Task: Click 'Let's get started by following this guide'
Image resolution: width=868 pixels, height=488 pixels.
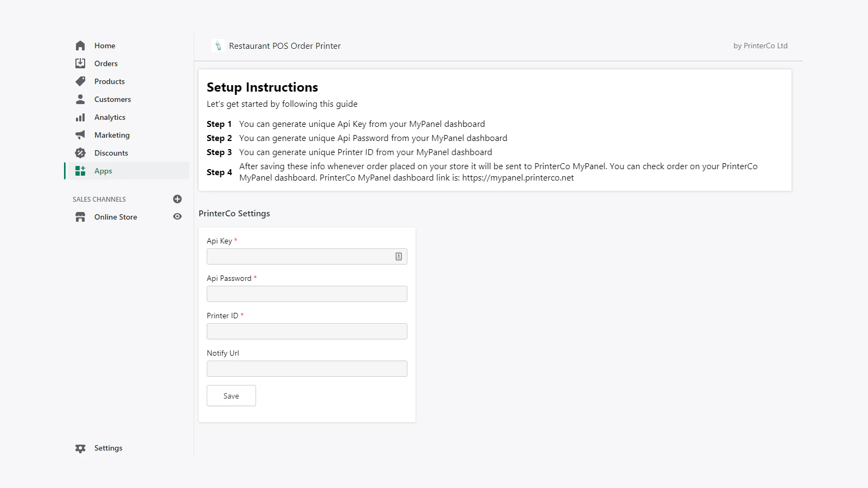Action: point(282,104)
